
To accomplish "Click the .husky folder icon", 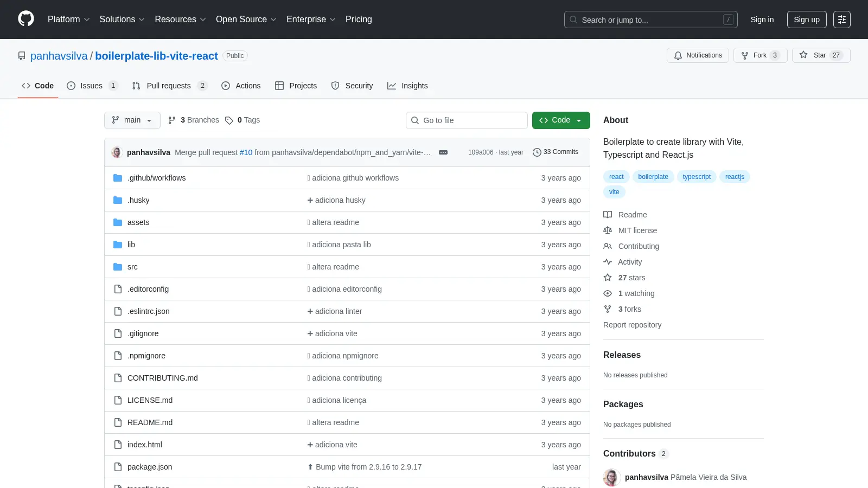I will [x=118, y=200].
